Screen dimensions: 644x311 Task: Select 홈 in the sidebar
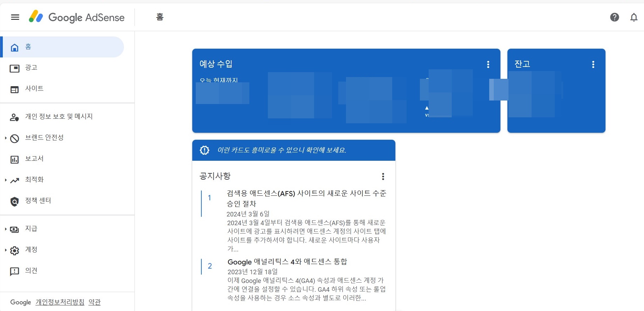[x=62, y=47]
